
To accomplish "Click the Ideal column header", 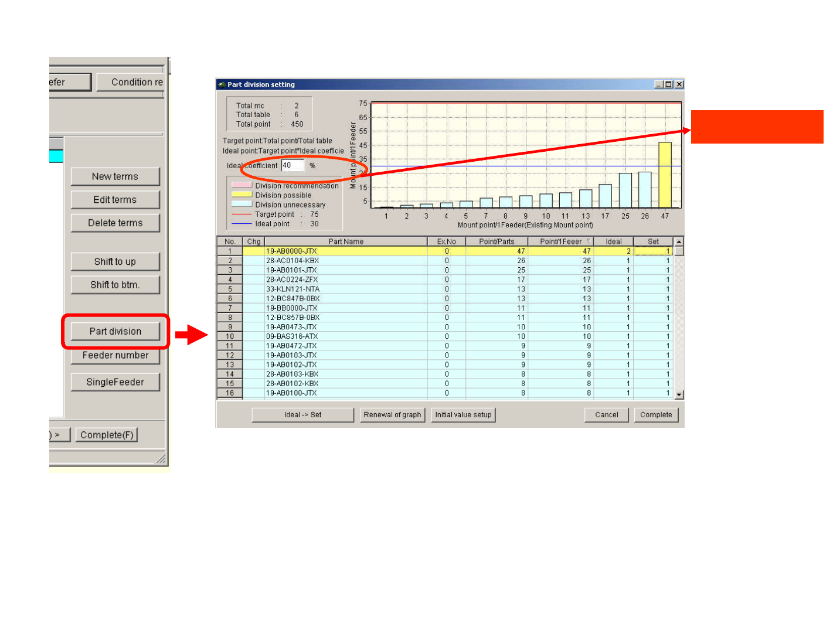I will [614, 241].
